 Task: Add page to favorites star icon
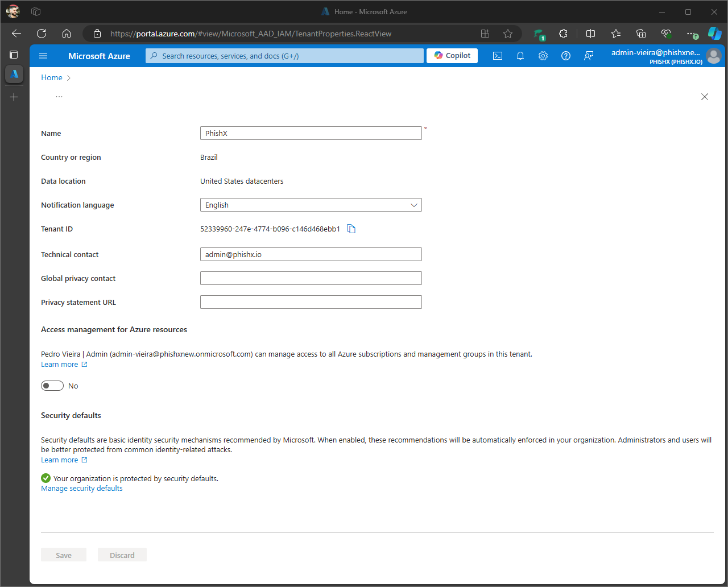pyautogui.click(x=508, y=34)
